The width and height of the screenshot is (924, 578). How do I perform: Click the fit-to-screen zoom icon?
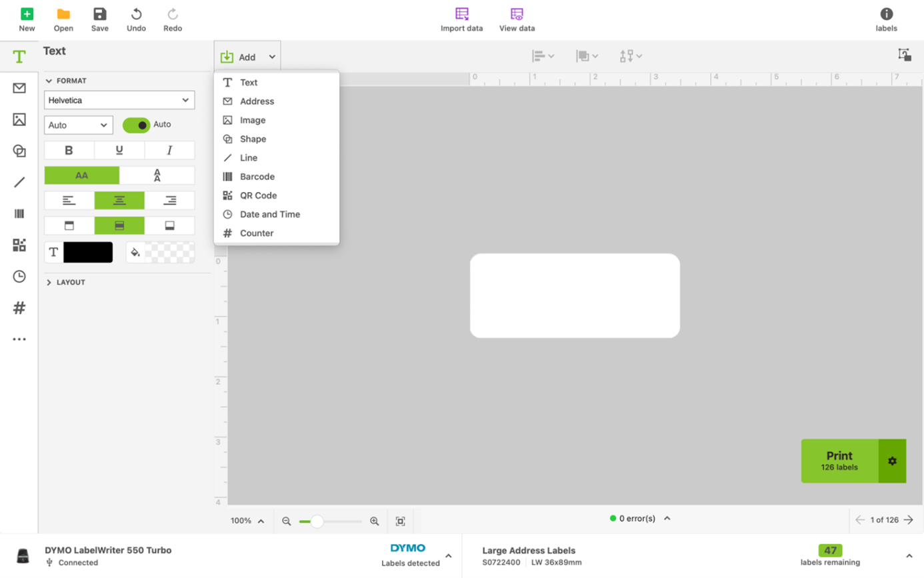pos(400,521)
